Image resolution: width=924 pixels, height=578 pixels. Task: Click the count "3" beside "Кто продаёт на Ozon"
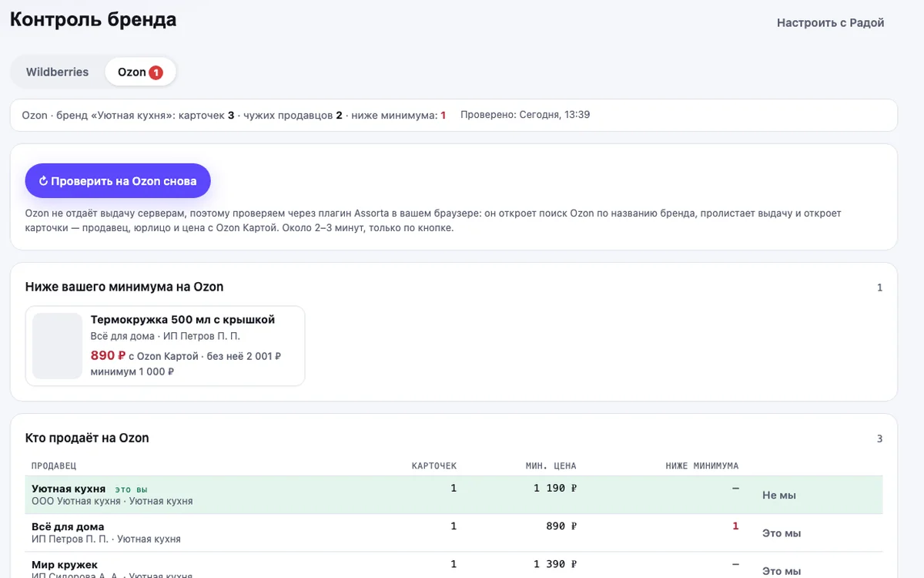point(879,439)
